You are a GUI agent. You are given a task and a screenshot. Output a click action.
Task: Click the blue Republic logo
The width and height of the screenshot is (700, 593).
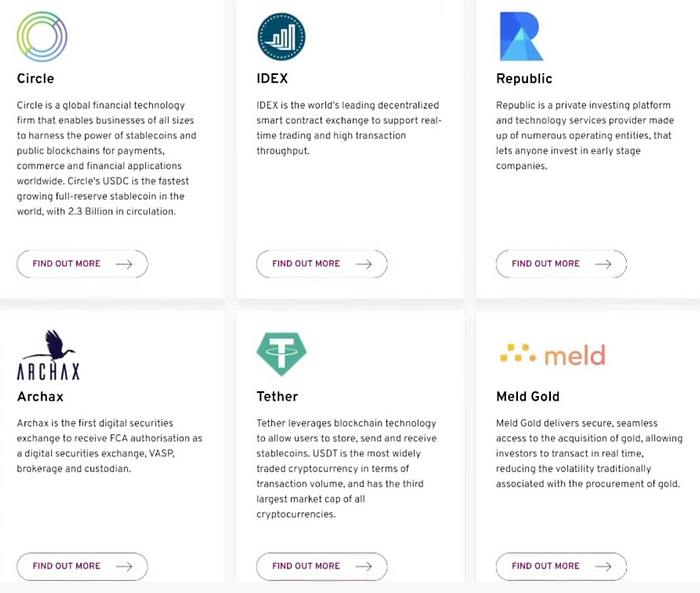521,36
